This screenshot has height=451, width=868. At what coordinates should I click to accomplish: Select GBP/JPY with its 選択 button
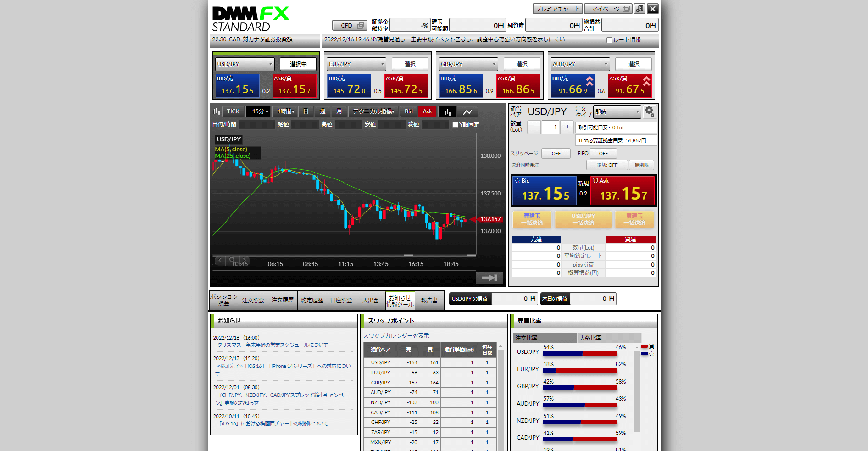coord(522,64)
